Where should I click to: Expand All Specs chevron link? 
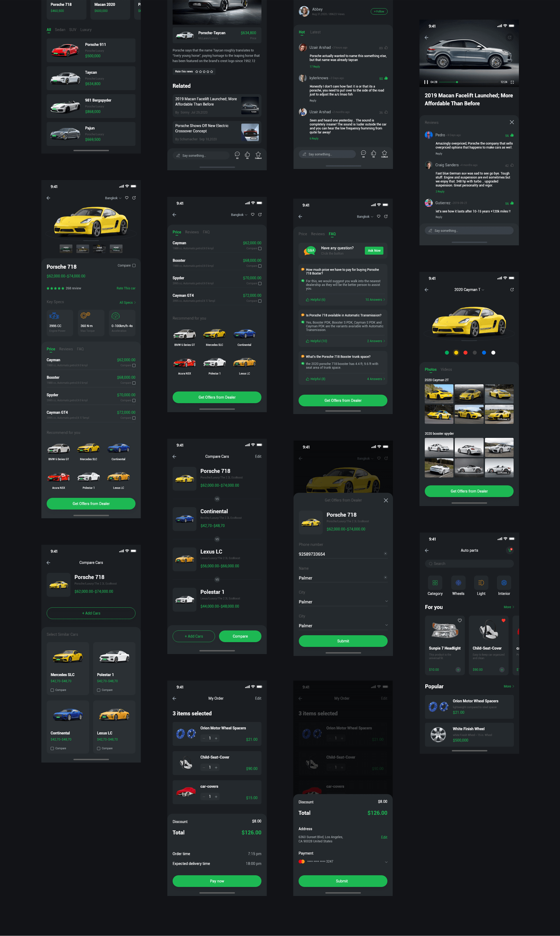pos(128,302)
